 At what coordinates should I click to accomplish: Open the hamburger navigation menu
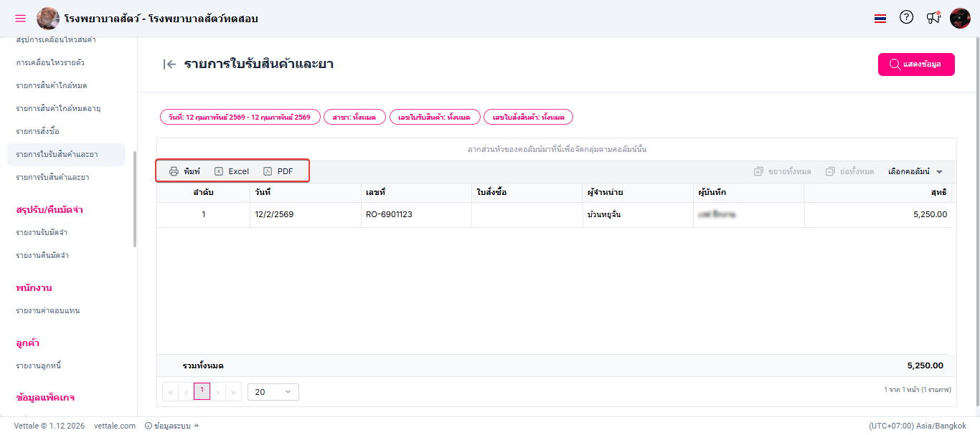tap(20, 19)
